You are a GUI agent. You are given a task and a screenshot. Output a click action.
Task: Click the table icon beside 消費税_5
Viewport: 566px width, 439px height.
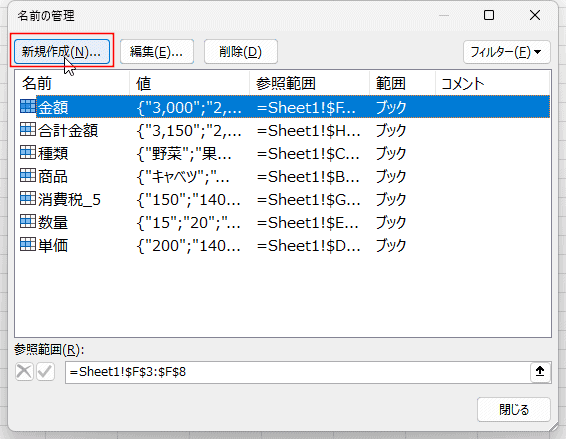(28, 198)
